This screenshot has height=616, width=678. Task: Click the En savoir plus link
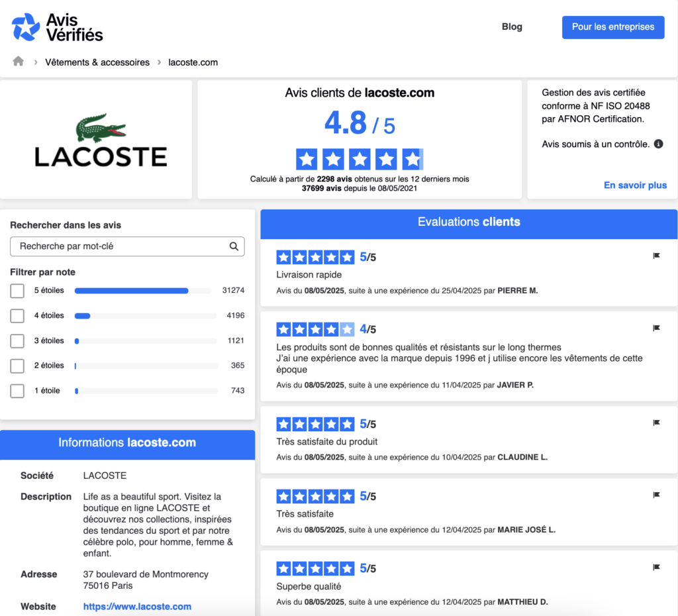(x=635, y=185)
